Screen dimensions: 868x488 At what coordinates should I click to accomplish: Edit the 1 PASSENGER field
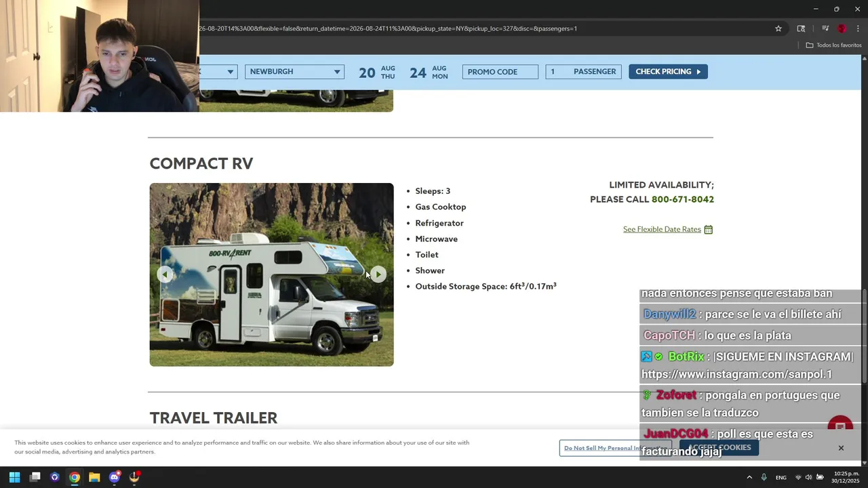(583, 72)
